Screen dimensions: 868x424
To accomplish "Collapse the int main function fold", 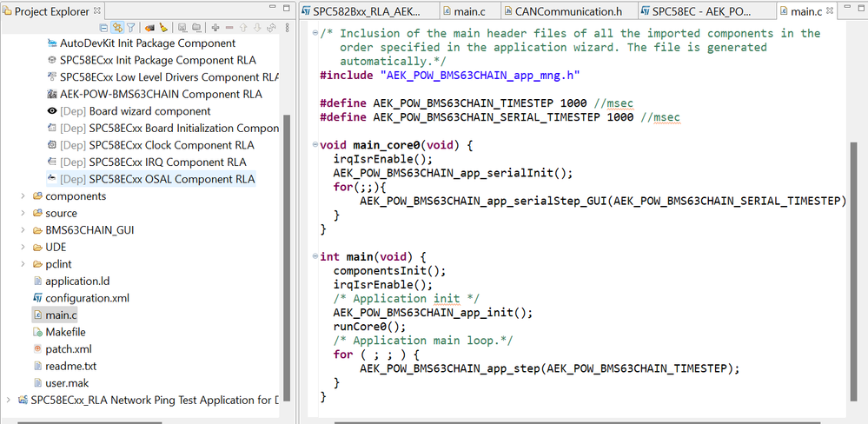I will tap(315, 257).
